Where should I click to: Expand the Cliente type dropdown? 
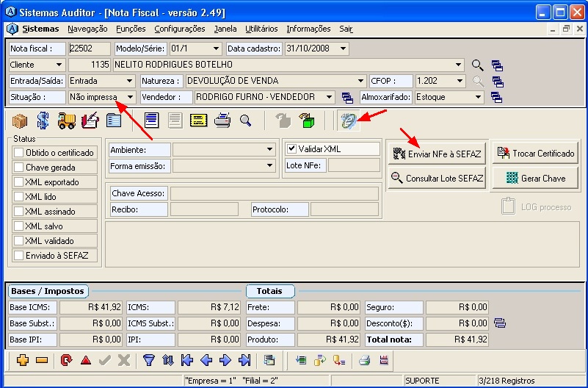pyautogui.click(x=59, y=65)
